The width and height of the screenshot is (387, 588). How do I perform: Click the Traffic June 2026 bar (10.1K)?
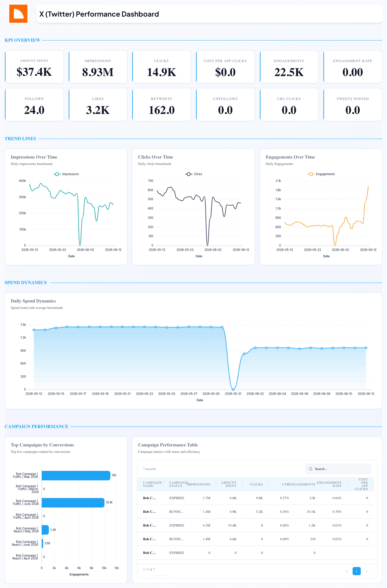(73, 502)
